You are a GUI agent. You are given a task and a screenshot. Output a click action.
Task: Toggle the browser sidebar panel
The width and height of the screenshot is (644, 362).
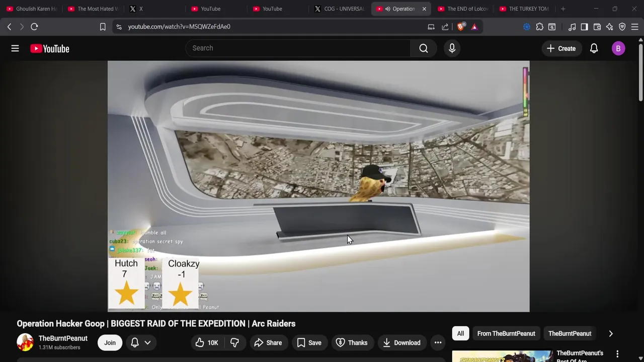584,27
